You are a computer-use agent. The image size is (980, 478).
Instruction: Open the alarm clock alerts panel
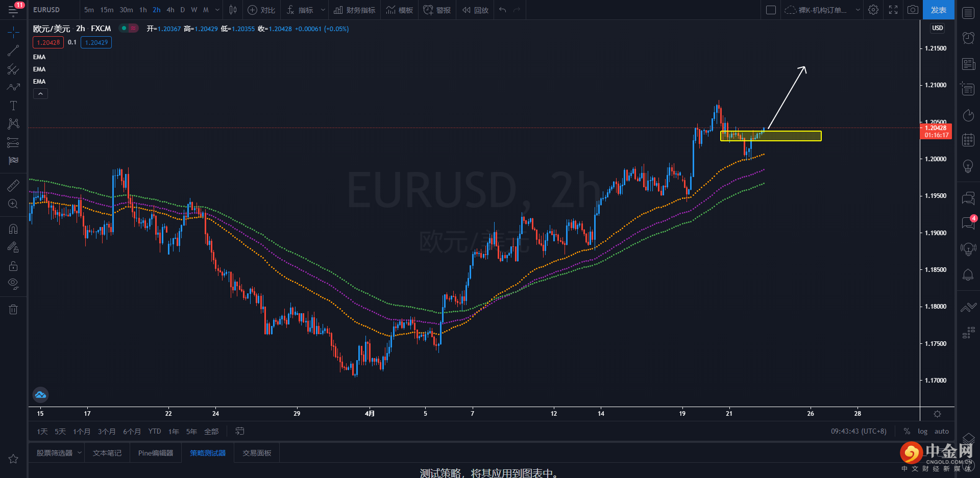coord(968,38)
